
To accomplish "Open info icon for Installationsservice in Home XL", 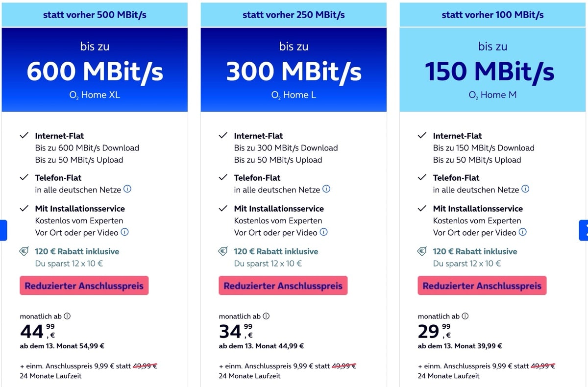I will 124,232.
